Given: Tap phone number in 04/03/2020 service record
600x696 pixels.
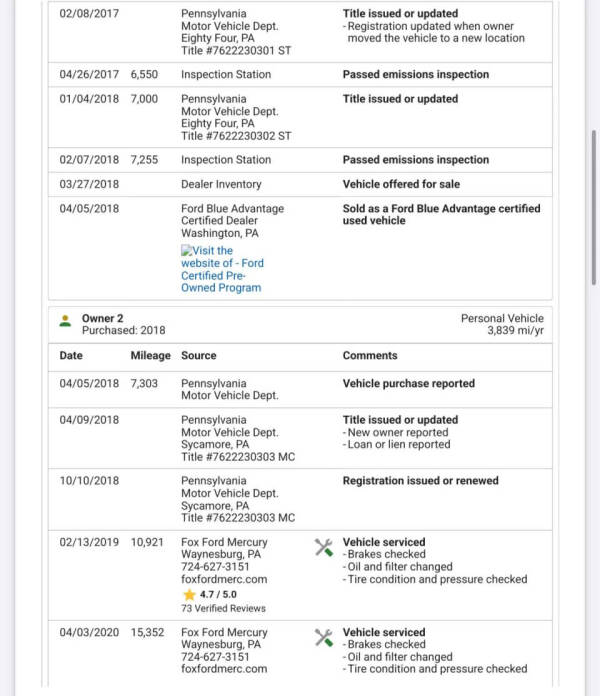Looking at the screenshot, I should [x=215, y=657].
